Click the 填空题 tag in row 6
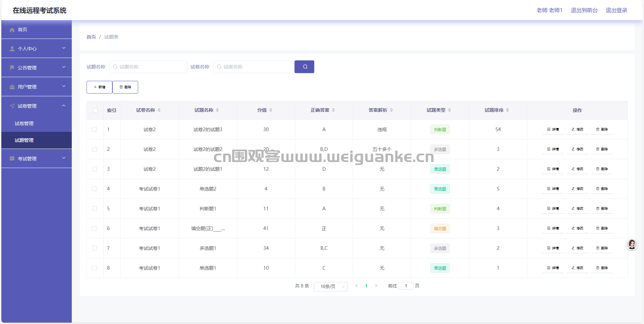This screenshot has height=324, width=644. 440,229
